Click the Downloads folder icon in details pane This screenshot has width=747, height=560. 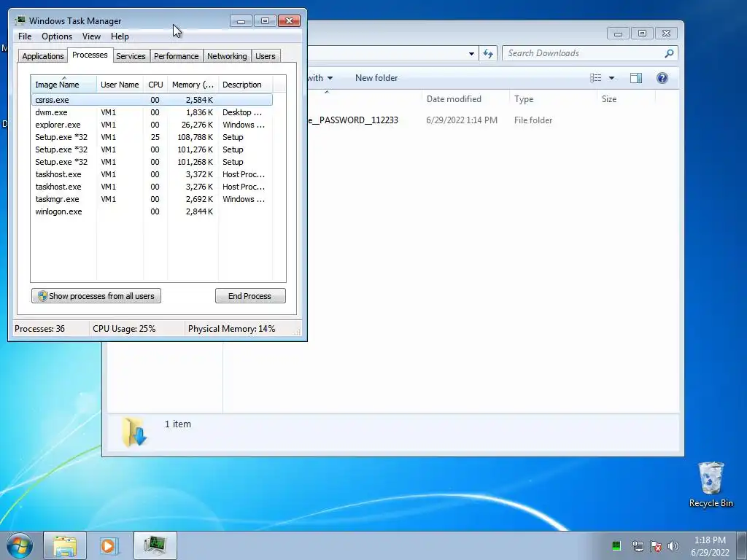pos(134,432)
